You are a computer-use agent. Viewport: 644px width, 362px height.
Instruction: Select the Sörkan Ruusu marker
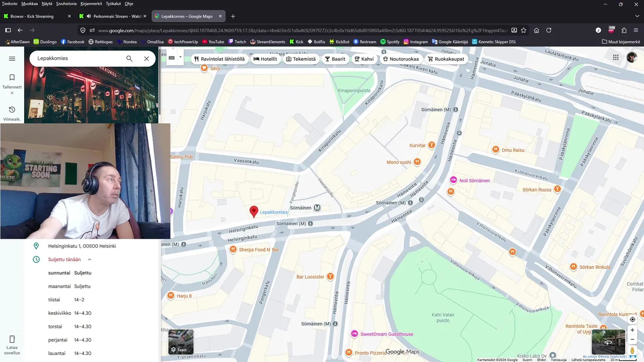(557, 190)
